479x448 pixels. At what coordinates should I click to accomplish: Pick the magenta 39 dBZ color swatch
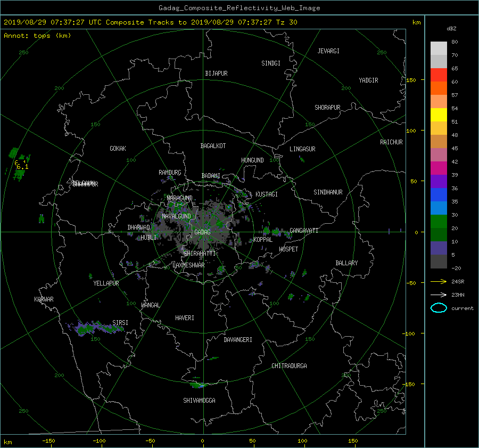(x=439, y=168)
